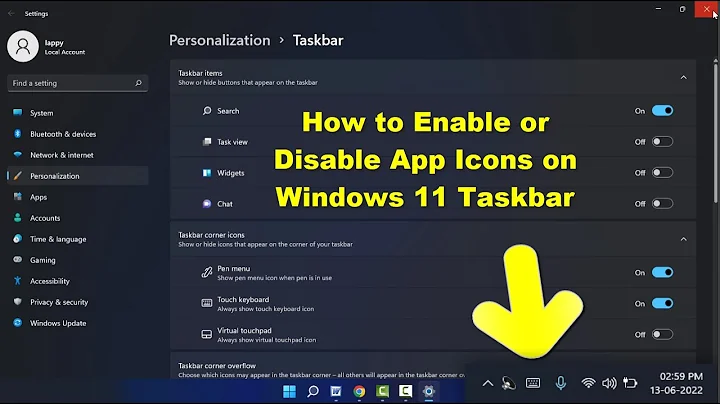This screenshot has height=404, width=720.
Task: Click the microphone tray icon
Action: [x=561, y=383]
